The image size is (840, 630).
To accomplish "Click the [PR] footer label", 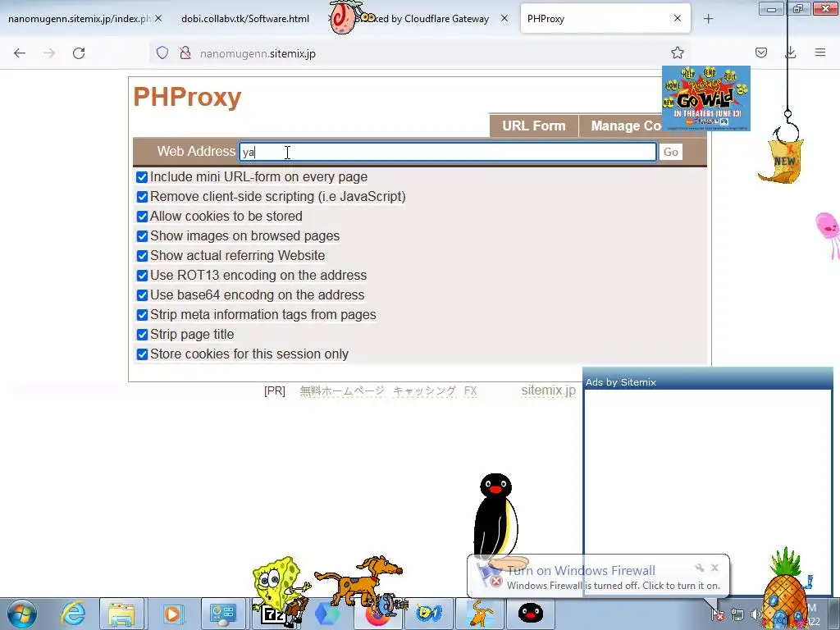I will (x=275, y=391).
